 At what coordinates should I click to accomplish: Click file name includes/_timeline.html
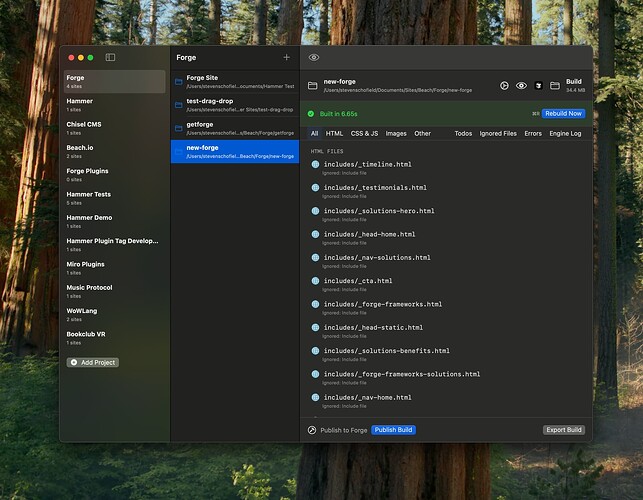pyautogui.click(x=367, y=164)
